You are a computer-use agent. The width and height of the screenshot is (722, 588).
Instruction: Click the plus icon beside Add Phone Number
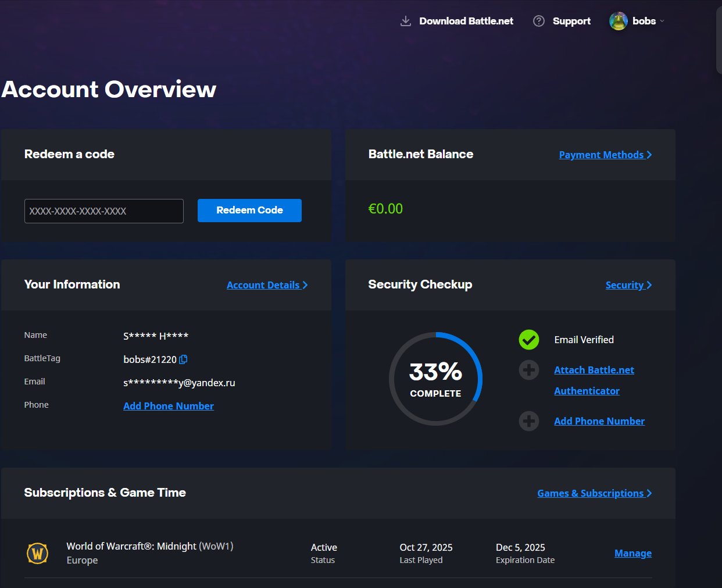529,421
